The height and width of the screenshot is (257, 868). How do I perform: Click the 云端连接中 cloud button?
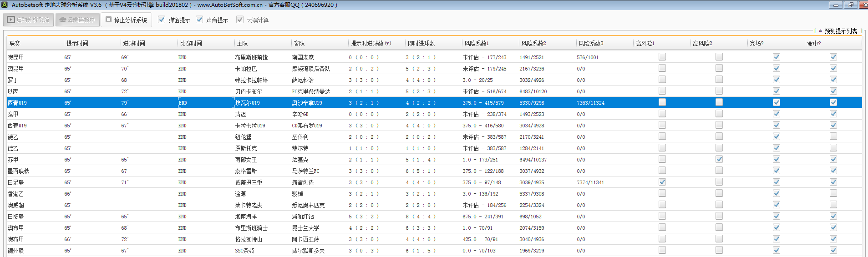pyautogui.click(x=77, y=20)
